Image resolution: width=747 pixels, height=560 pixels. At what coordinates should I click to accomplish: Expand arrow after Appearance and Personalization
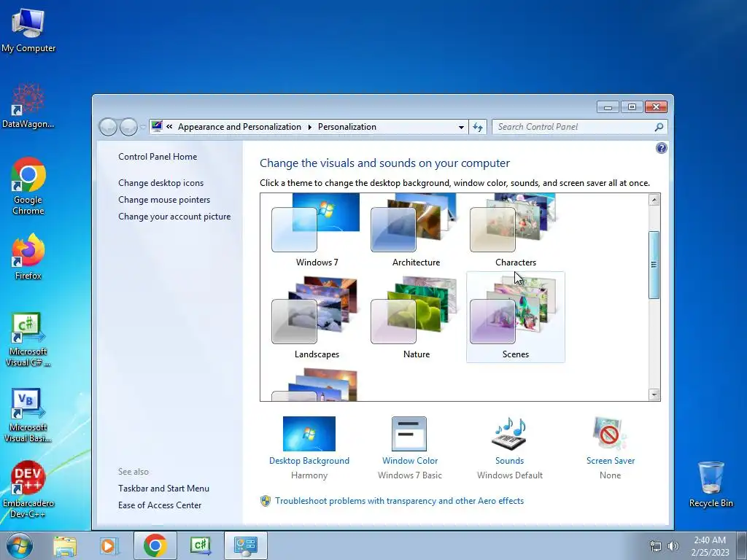coord(309,127)
